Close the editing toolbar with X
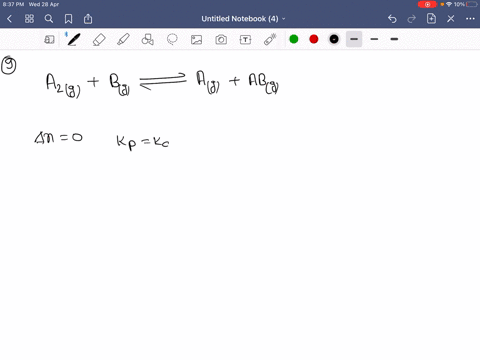The image size is (480, 360). point(451,19)
